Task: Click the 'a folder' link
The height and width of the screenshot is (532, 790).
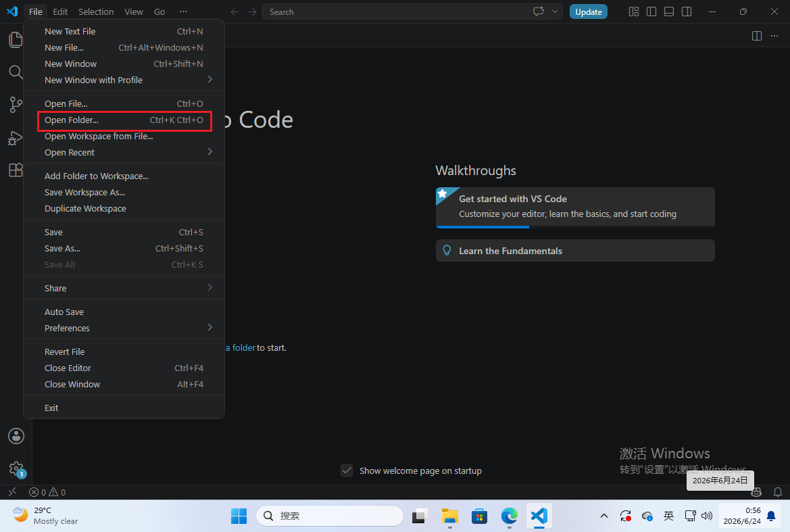Action: (x=241, y=347)
